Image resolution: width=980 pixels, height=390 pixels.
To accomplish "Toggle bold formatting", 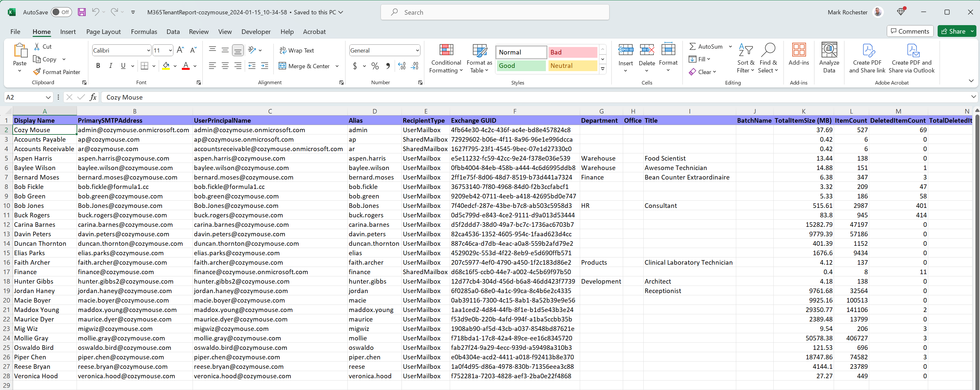I will (x=98, y=66).
